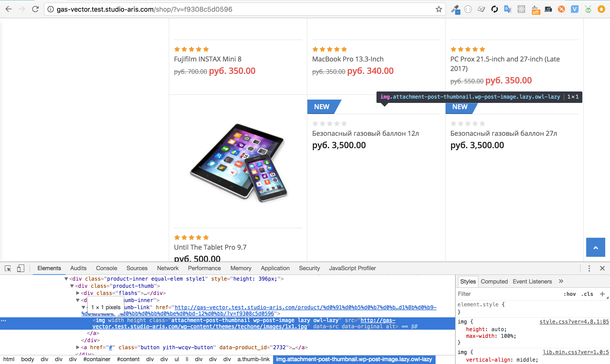Select #container in the breadcrumb bar

[97, 359]
